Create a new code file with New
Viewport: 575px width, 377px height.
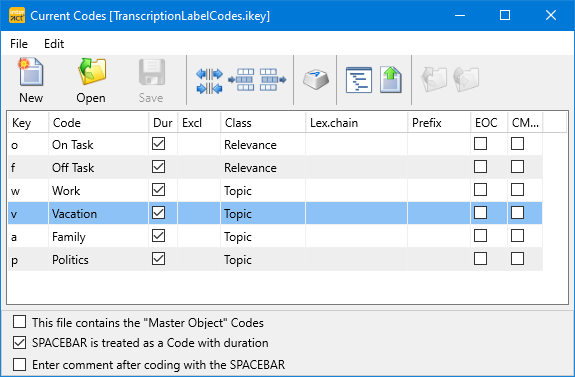point(31,81)
